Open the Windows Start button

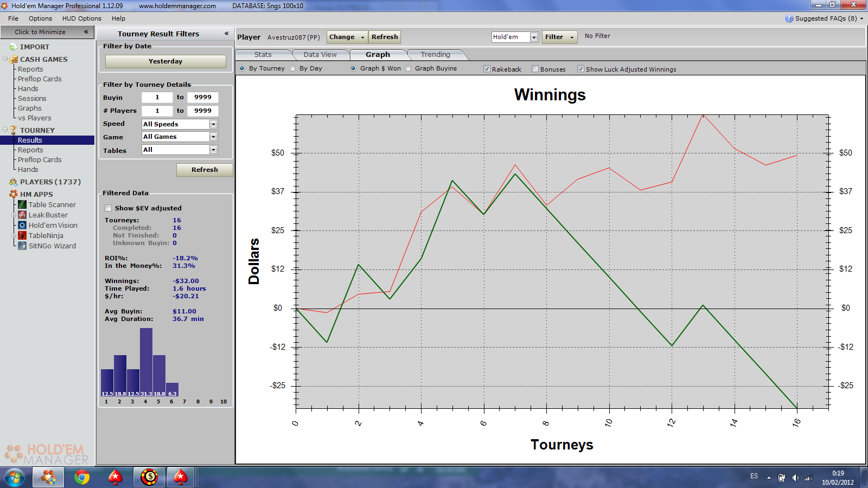pos(15,477)
